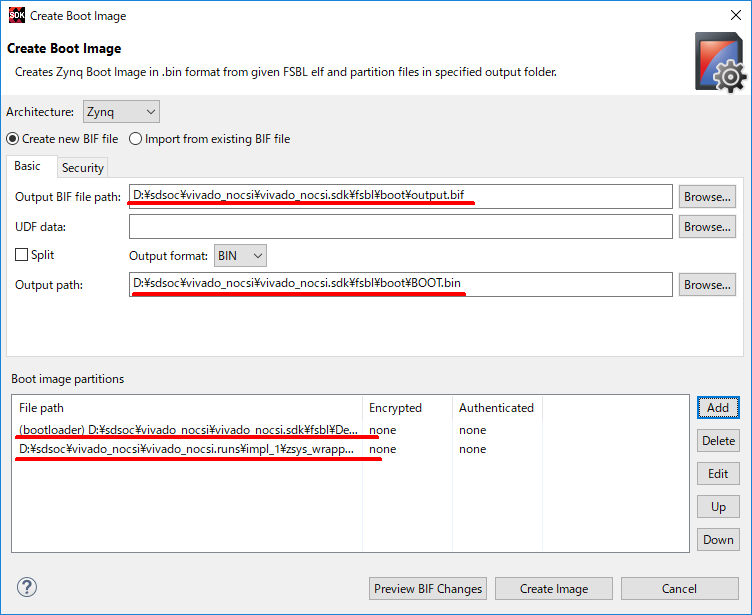Click the UDF data input field
Screen dimensions: 752x615
click(x=400, y=227)
